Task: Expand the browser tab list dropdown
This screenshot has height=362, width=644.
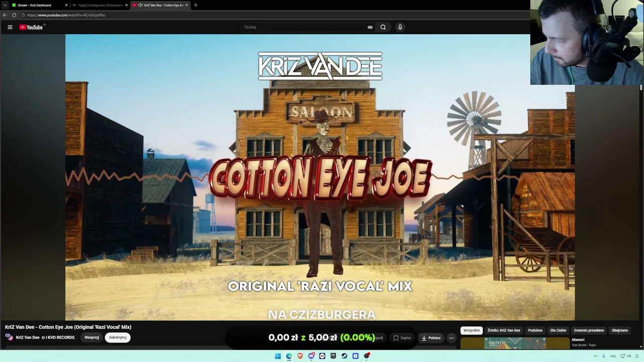Action: pos(5,5)
